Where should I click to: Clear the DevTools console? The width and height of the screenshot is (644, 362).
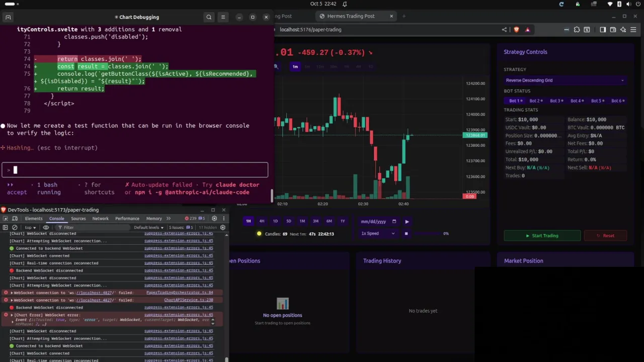click(x=15, y=227)
